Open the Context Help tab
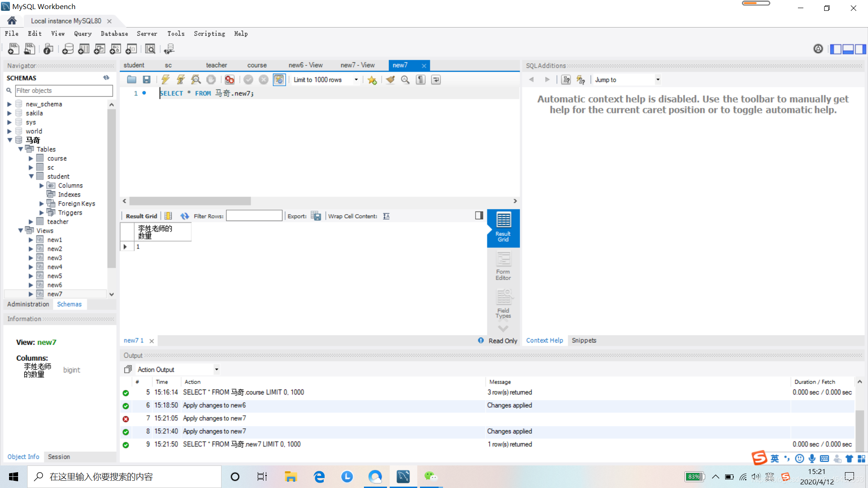Screen dimensions: 868x488 (545, 340)
